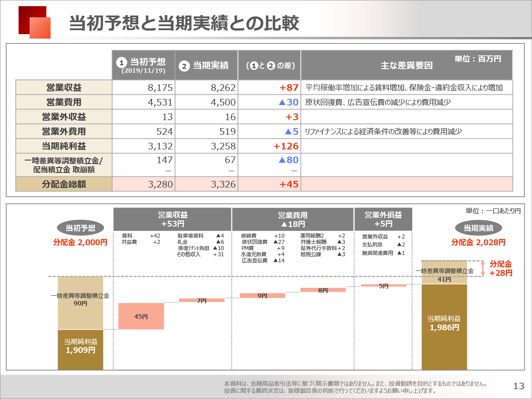The height and width of the screenshot is (399, 532).
Task: Select the blue ▲80 difference value
Action: pyautogui.click(x=289, y=160)
